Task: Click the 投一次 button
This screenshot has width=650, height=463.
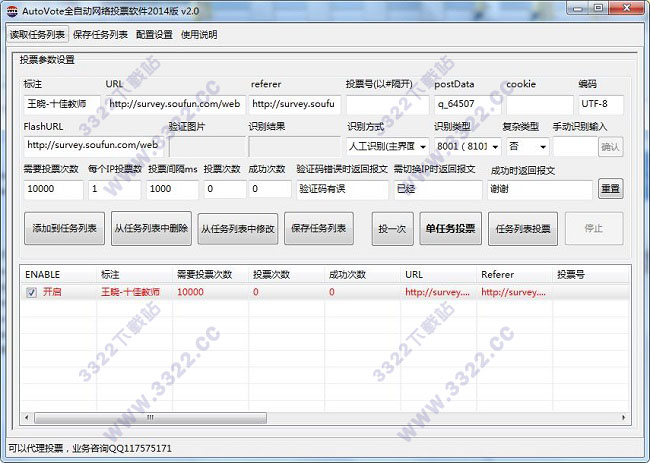Action: pos(393,228)
